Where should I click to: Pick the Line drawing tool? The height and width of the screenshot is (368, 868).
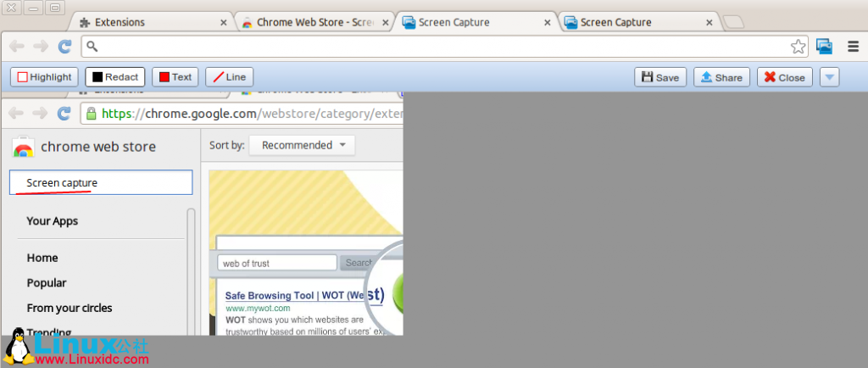(x=229, y=77)
